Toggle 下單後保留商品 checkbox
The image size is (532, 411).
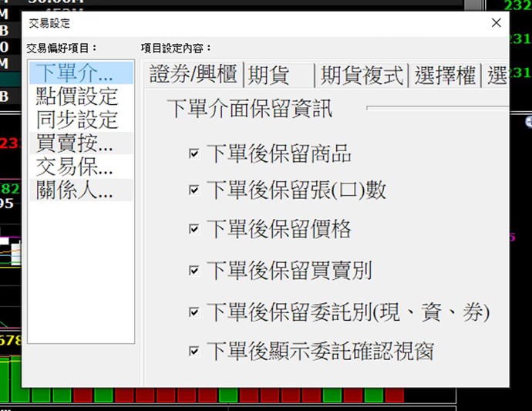[x=194, y=153]
